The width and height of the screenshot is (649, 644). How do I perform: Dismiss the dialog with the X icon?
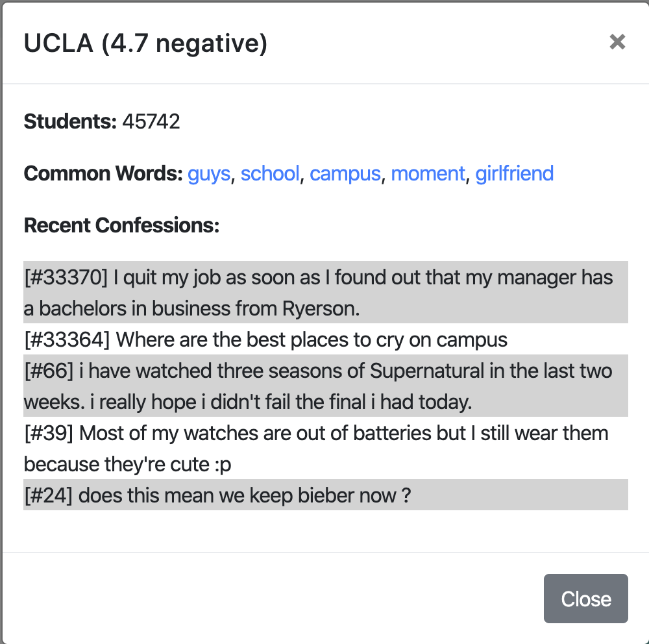[617, 42]
